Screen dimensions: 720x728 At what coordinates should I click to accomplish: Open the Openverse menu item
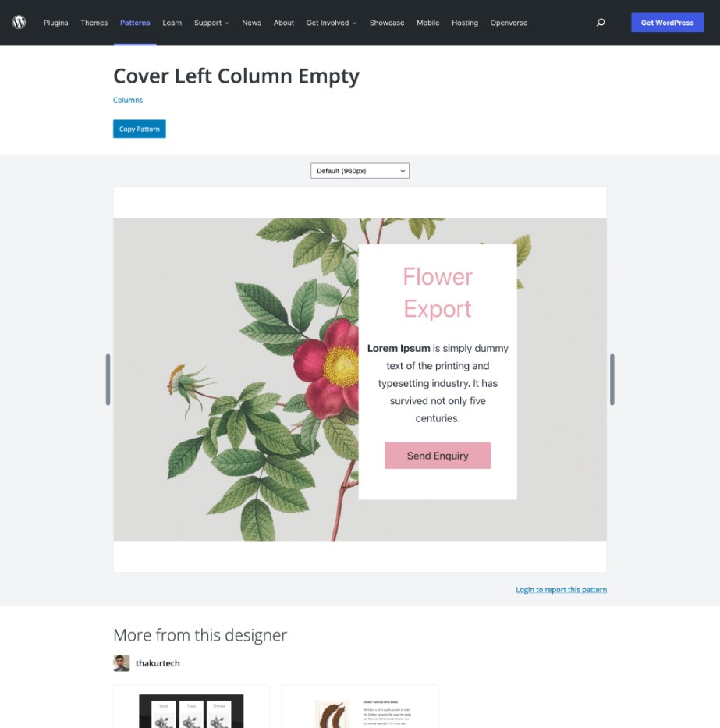click(509, 23)
